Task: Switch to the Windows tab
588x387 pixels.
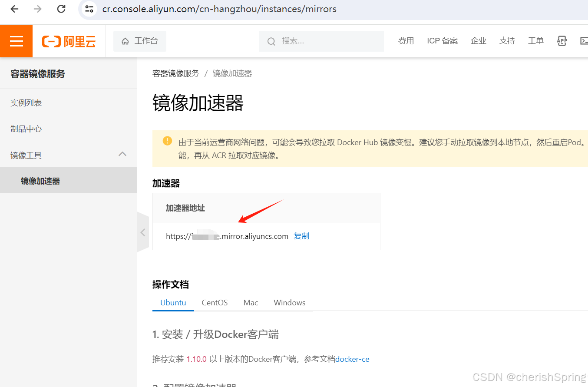Action: click(x=290, y=303)
